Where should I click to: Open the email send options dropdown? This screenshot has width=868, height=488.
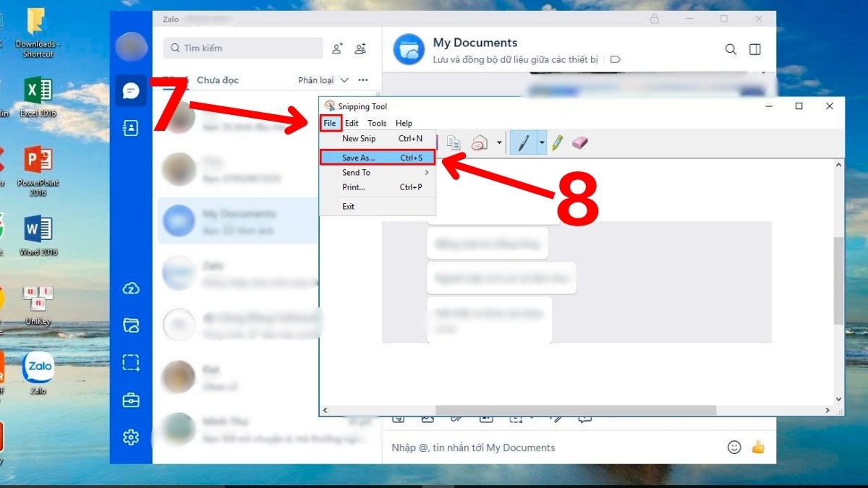click(x=498, y=142)
